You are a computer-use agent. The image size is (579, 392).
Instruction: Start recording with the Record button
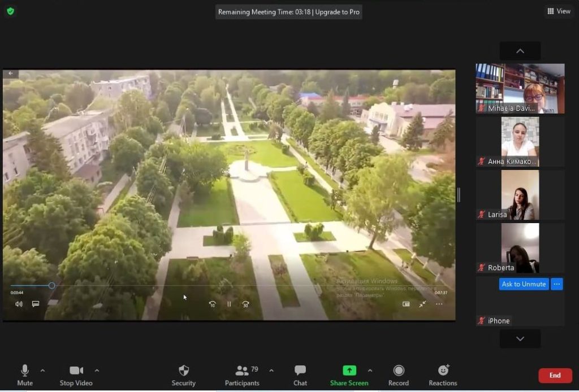(399, 376)
